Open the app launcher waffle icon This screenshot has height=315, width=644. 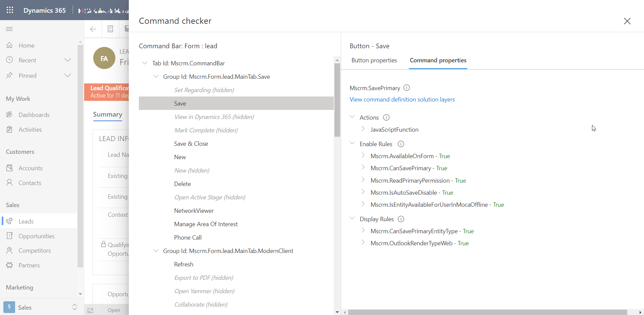pyautogui.click(x=10, y=10)
